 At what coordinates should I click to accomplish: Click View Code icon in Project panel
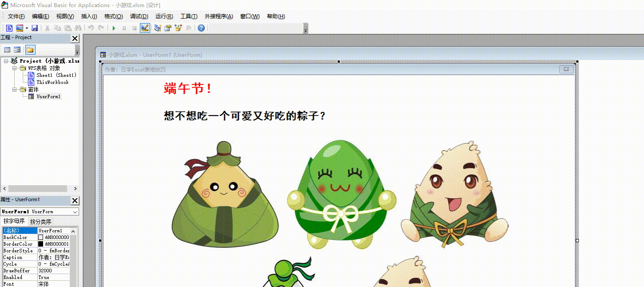click(x=7, y=50)
